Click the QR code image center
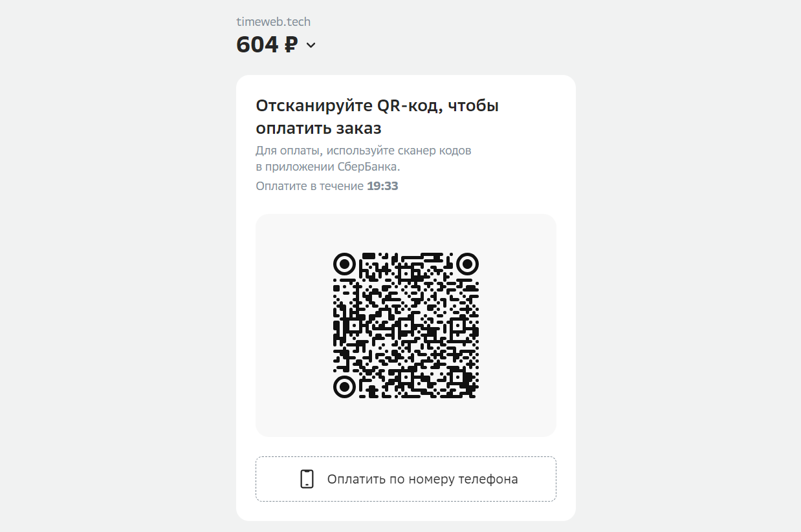801x532 pixels. [406, 325]
